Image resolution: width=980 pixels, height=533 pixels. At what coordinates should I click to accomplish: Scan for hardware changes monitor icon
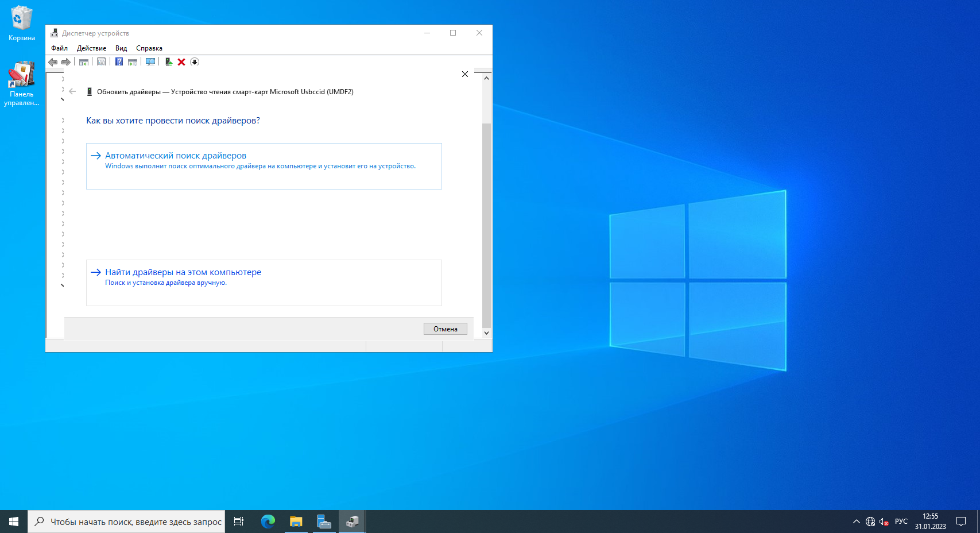150,62
